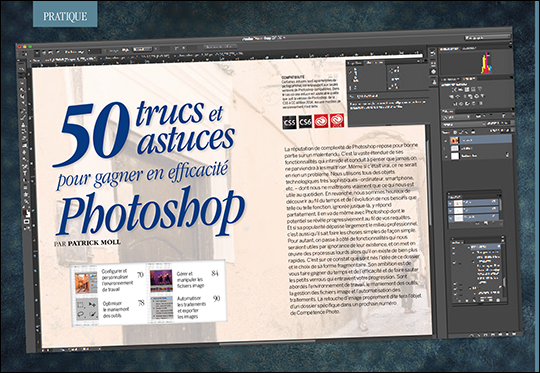Add a Hue/Saturation adjustment
The width and height of the screenshot is (540, 373).
451,97
